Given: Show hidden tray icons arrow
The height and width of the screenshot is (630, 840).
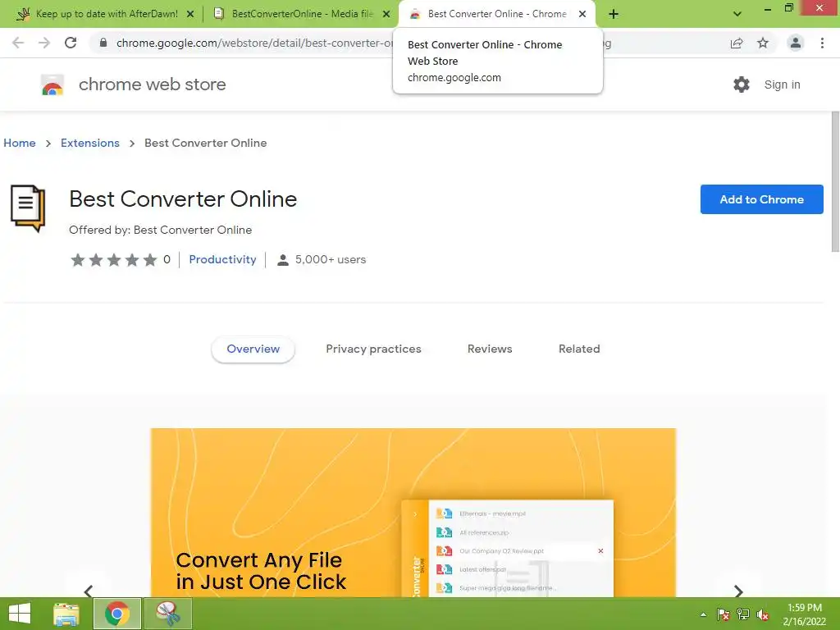Looking at the screenshot, I should [x=703, y=614].
